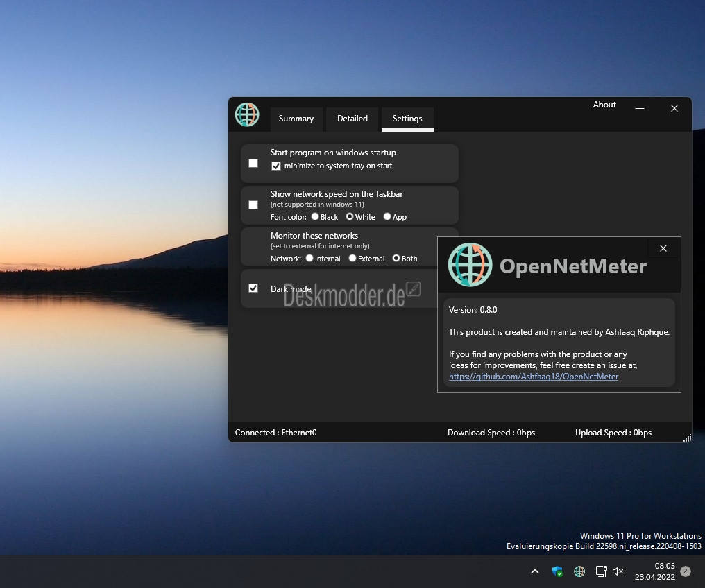Open the clock and date 08:05
The height and width of the screenshot is (588, 705).
pyautogui.click(x=654, y=571)
